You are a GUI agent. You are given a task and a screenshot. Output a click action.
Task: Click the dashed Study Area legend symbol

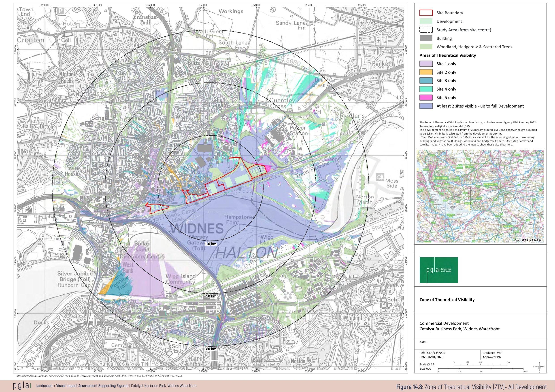(x=426, y=30)
